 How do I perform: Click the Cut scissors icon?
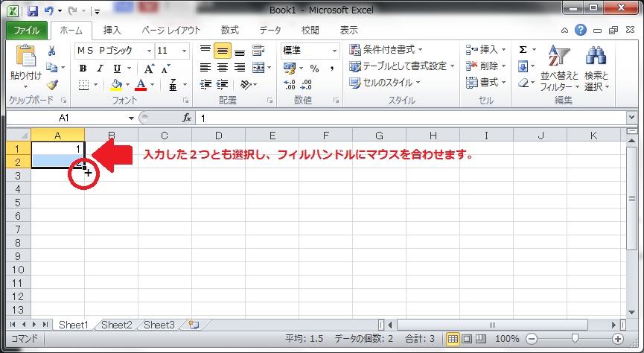[52, 51]
